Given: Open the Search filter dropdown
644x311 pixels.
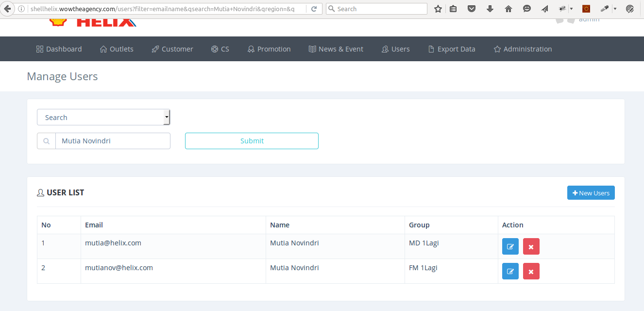Looking at the screenshot, I should click(x=103, y=117).
